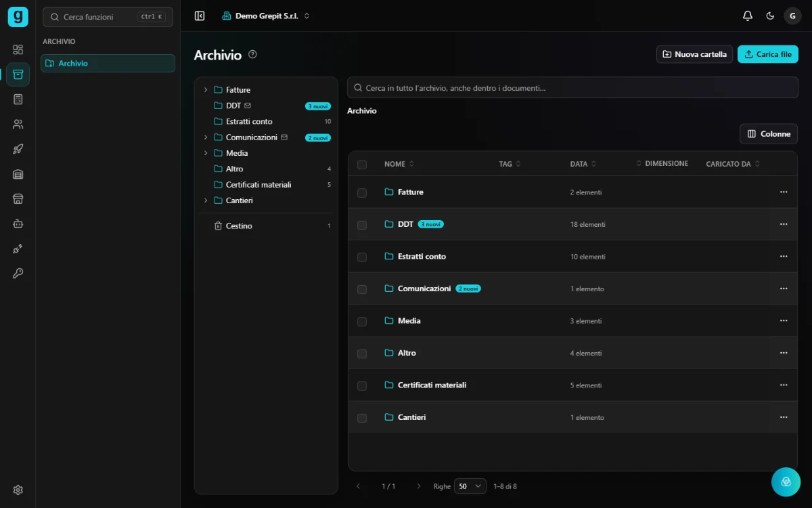This screenshot has height=508, width=812.
Task: Sort table by DIMENSIONE column
Action: (x=662, y=164)
